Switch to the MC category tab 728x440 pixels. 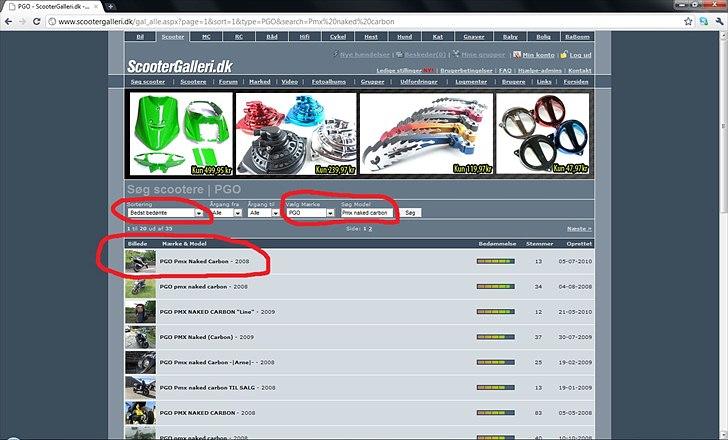point(206,37)
